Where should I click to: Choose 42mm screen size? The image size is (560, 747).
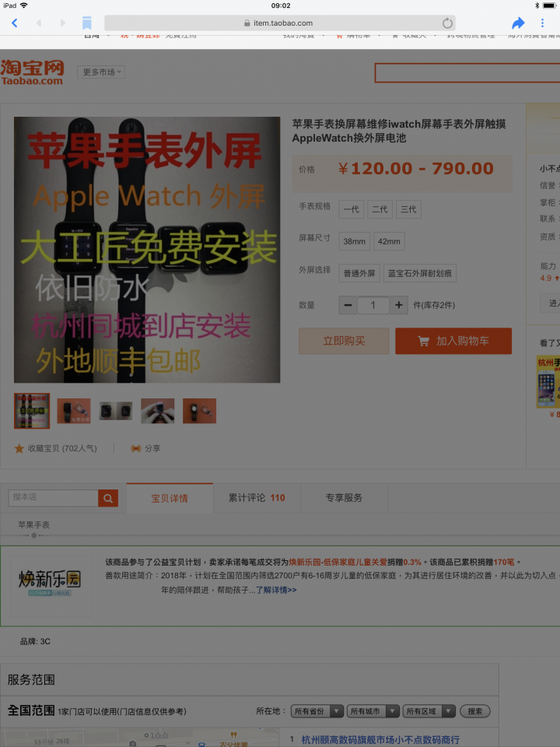tap(389, 241)
